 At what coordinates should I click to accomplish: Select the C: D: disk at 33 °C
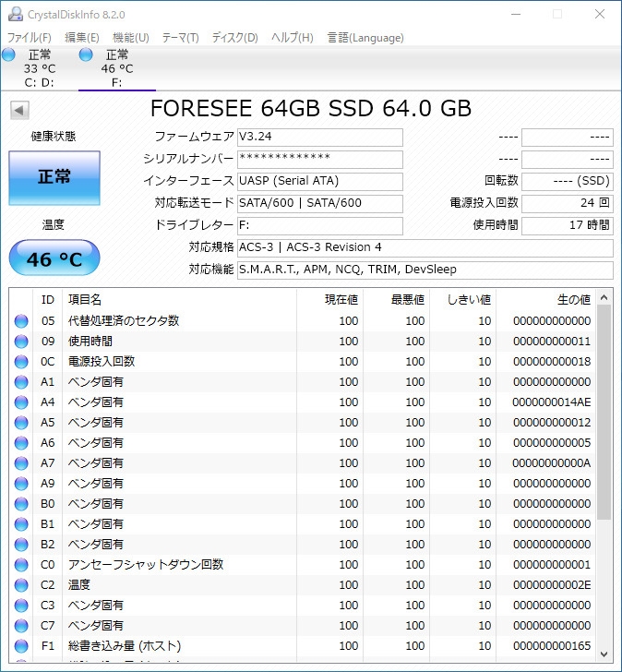(40, 68)
